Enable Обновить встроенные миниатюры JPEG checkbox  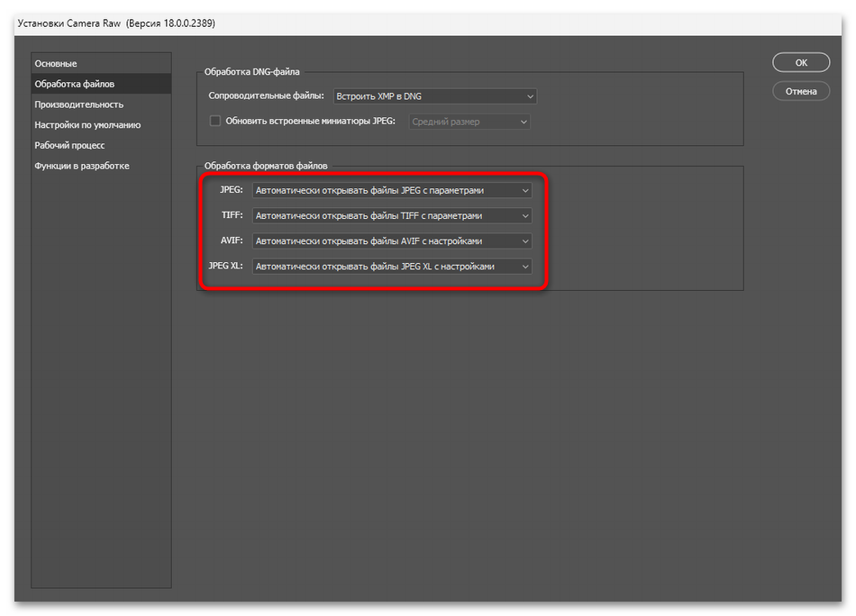click(x=215, y=121)
